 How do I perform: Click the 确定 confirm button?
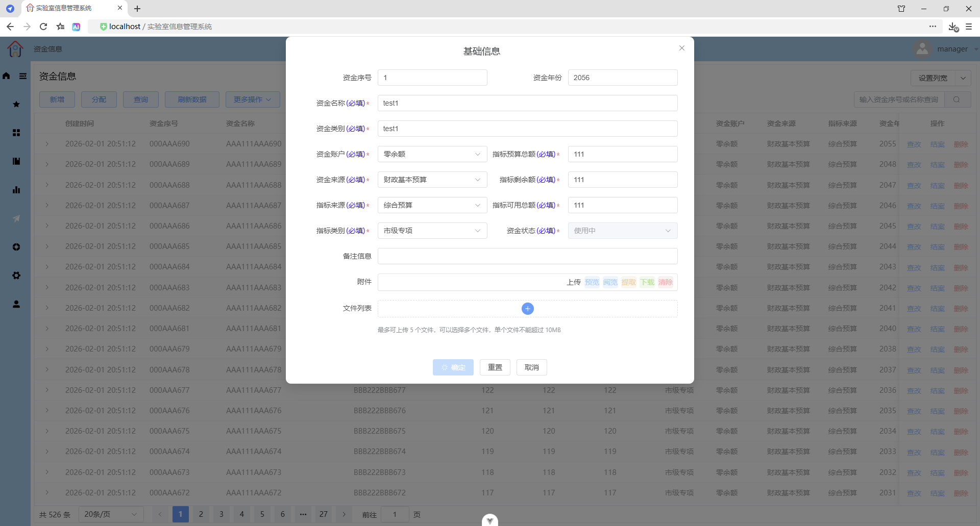pos(453,367)
